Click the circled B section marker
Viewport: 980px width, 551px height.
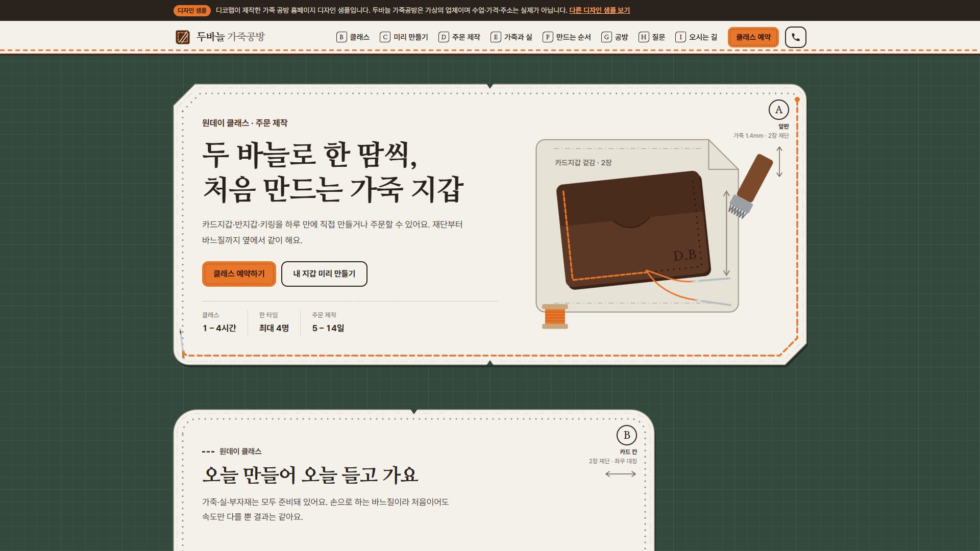click(626, 435)
